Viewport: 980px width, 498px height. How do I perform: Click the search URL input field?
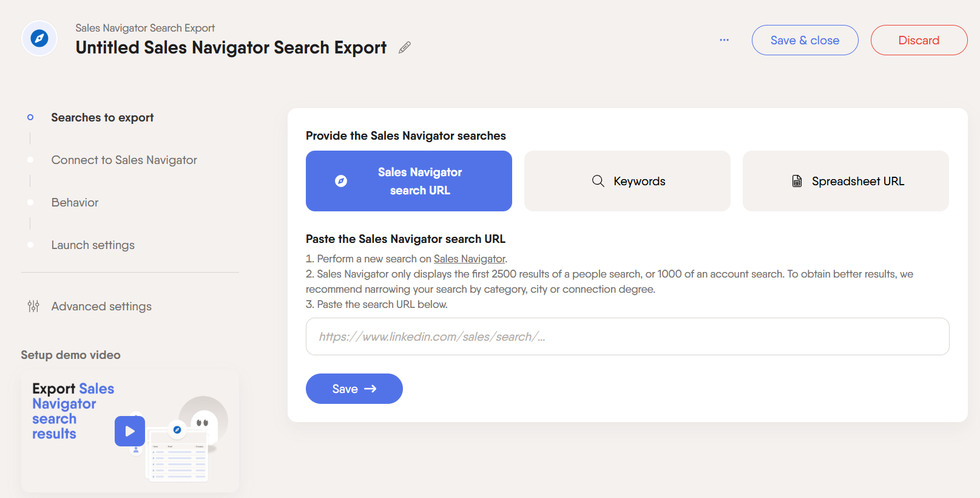point(627,336)
